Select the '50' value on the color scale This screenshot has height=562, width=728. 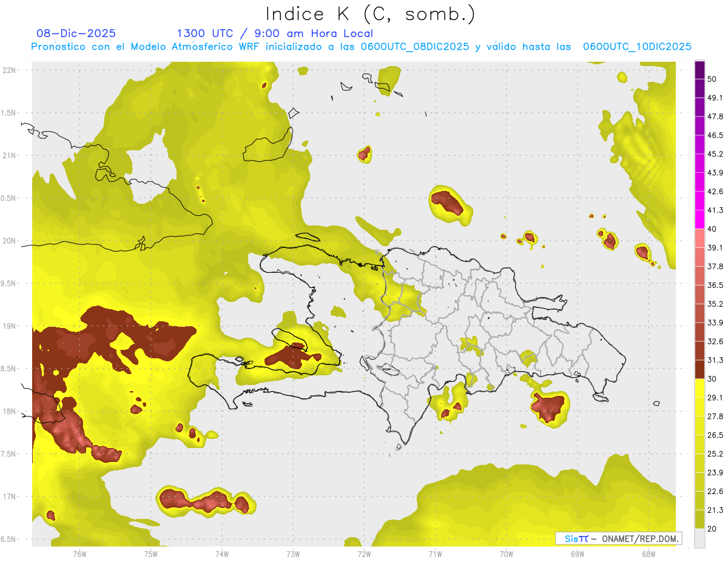712,79
